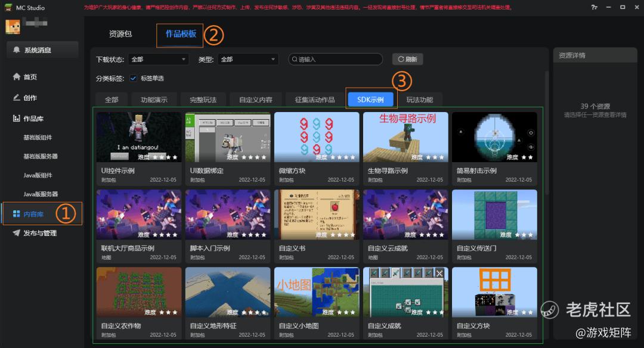
Task: Open the UI控件示例 thumbnail
Action: click(139, 137)
